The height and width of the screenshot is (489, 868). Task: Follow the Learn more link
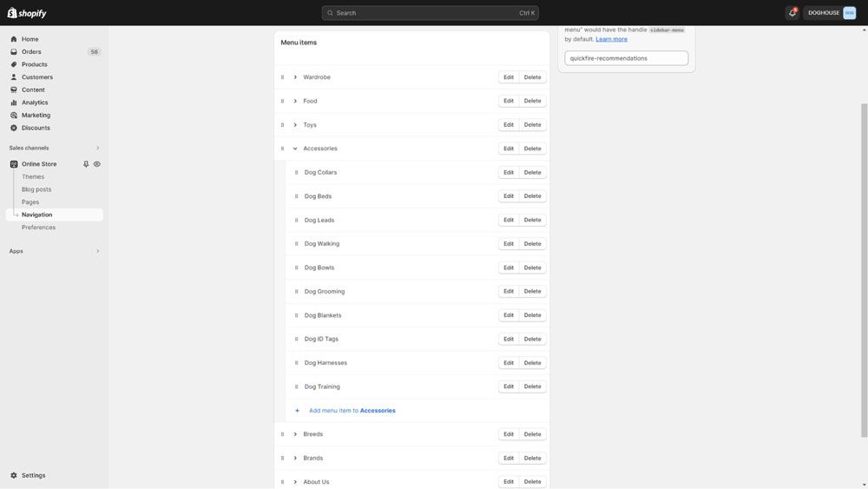pos(611,39)
